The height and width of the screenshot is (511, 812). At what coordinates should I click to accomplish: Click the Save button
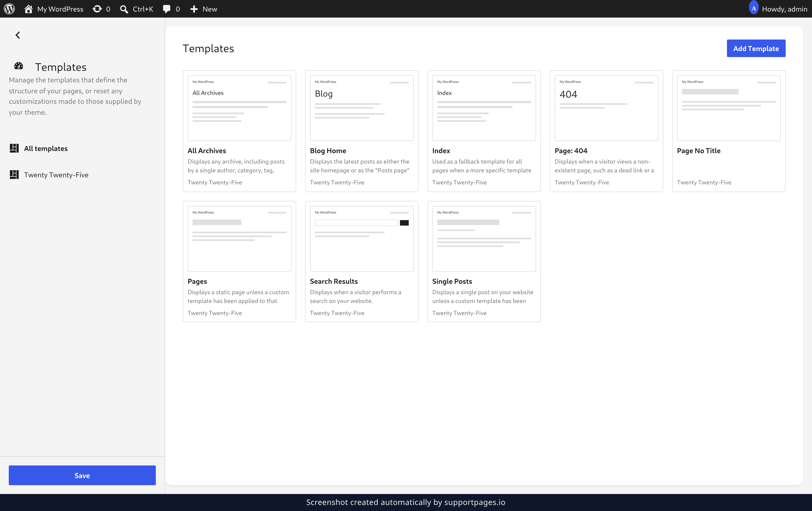[x=82, y=475]
